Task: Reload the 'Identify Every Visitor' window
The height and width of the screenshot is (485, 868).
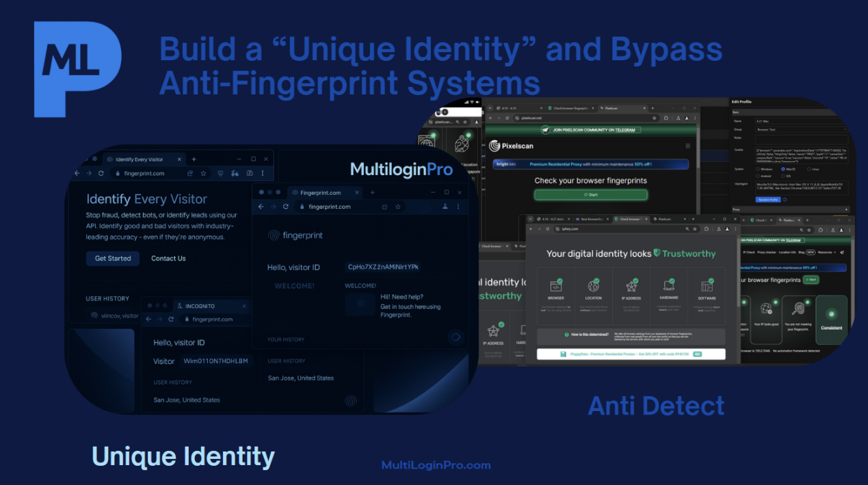Action: point(101,174)
